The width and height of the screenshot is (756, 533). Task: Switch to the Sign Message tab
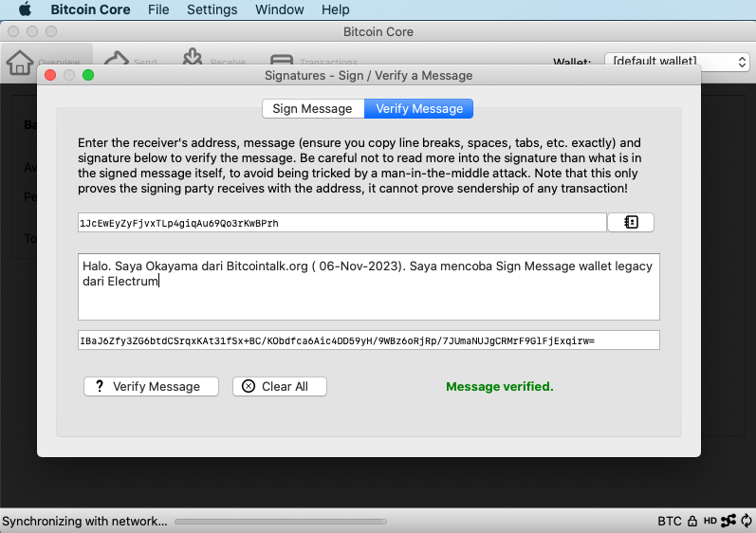click(x=313, y=108)
